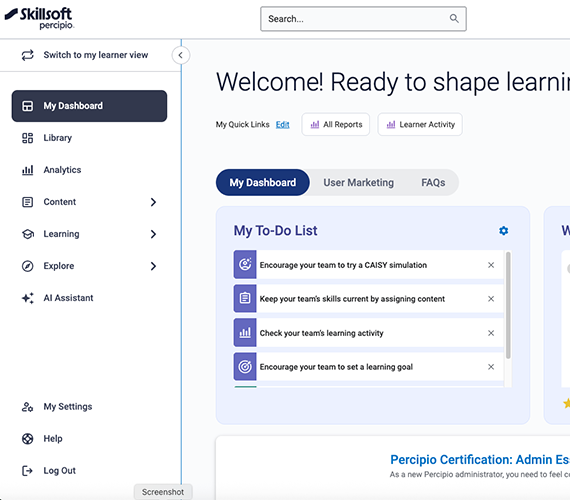The height and width of the screenshot is (500, 570).
Task: Switch to the FAQs tab
Action: click(433, 183)
